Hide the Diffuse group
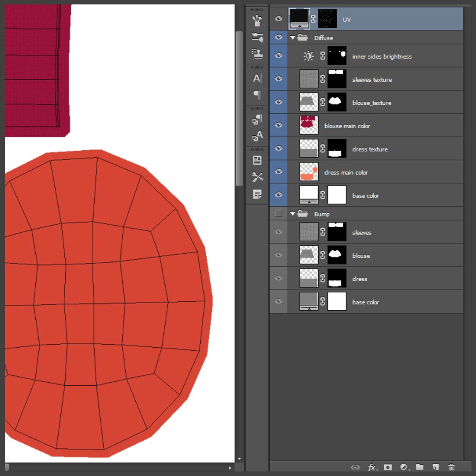 (279, 37)
